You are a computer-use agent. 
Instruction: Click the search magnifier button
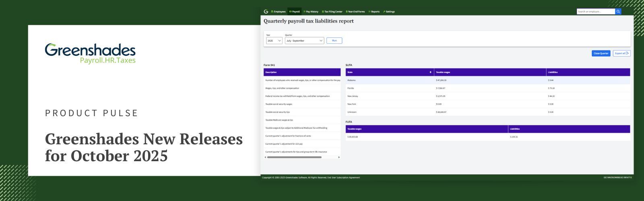pyautogui.click(x=618, y=12)
